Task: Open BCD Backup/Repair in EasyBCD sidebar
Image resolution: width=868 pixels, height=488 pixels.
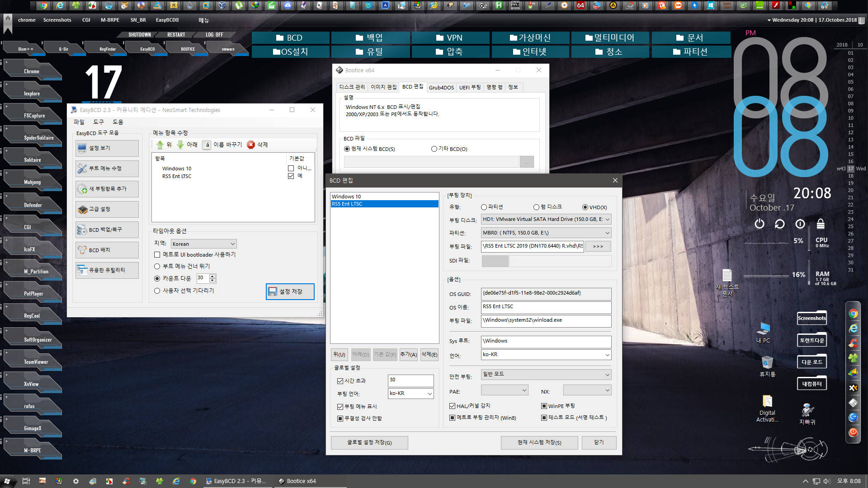Action: click(x=107, y=230)
